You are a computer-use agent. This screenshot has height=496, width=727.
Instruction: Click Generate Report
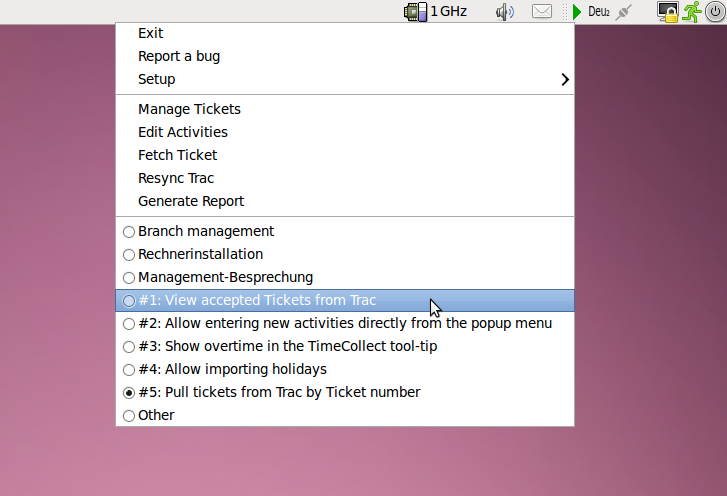(x=191, y=201)
